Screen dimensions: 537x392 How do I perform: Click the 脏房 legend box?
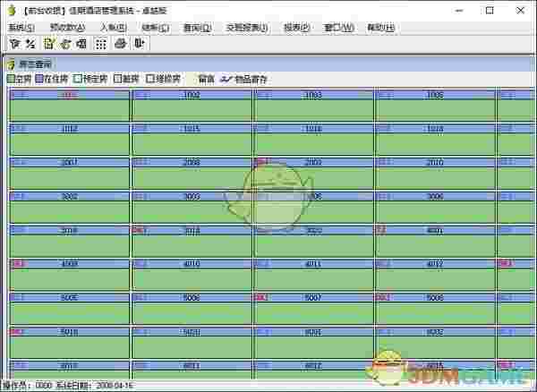[x=118, y=79]
